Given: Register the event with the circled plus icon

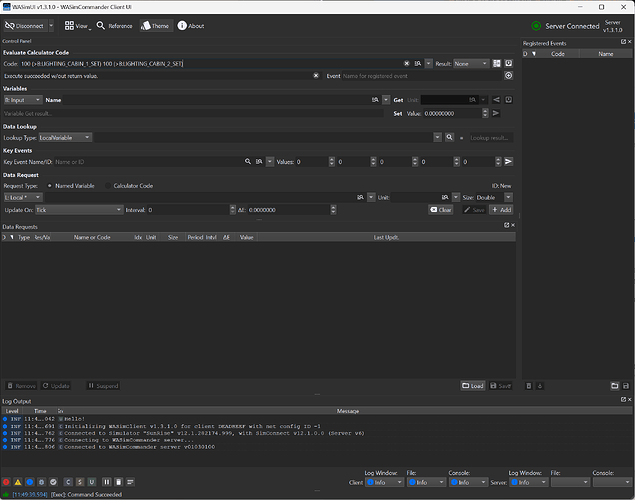Looking at the screenshot, I should pyautogui.click(x=509, y=76).
